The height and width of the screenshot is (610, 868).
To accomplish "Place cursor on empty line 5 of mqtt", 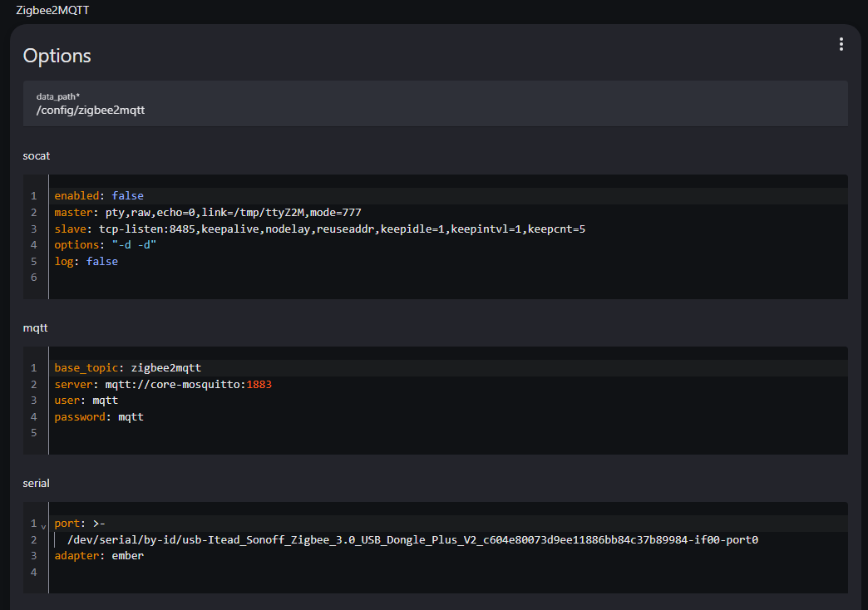I will point(448,433).
